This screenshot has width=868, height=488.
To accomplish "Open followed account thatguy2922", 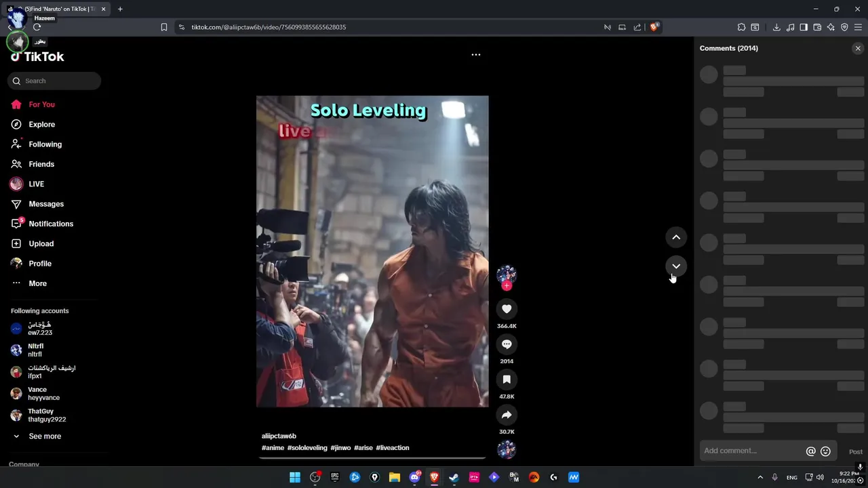I will tap(47, 415).
